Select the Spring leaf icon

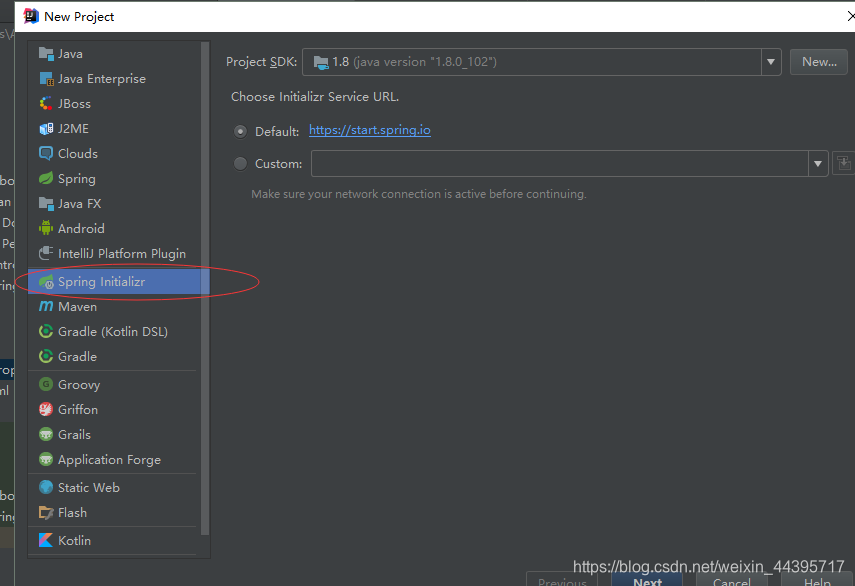click(46, 178)
